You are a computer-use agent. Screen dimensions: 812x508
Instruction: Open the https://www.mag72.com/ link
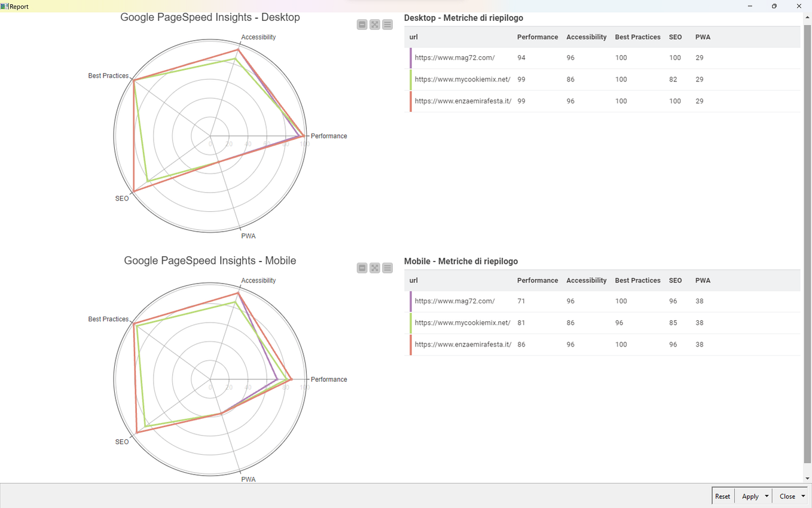(454, 57)
